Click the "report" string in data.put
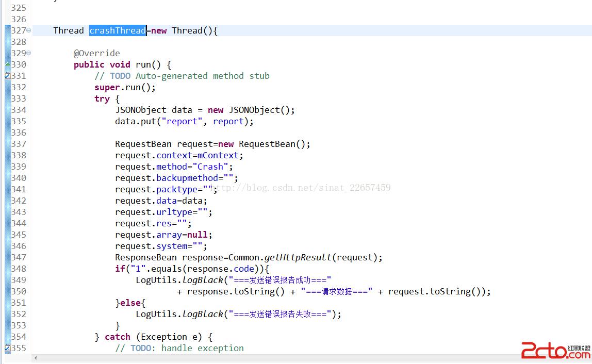The height and width of the screenshot is (364, 592). click(x=182, y=121)
